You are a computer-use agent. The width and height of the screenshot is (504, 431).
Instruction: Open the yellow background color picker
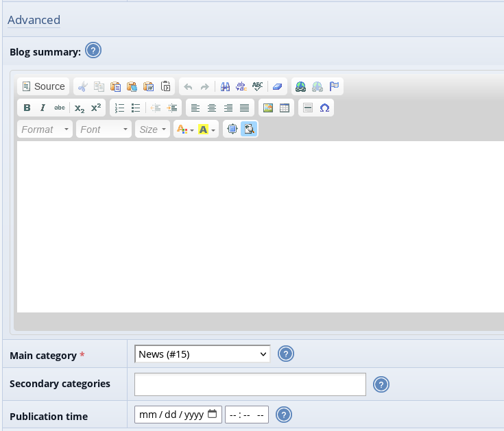206,129
